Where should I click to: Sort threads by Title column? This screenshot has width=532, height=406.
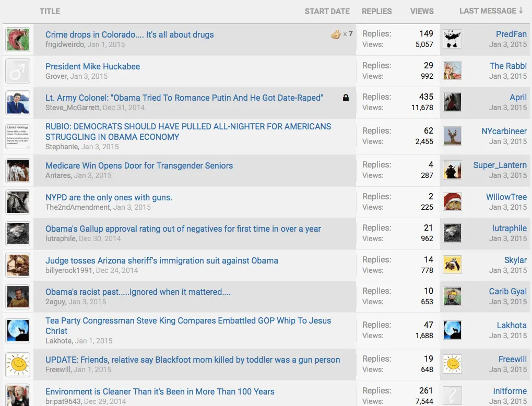(x=50, y=11)
